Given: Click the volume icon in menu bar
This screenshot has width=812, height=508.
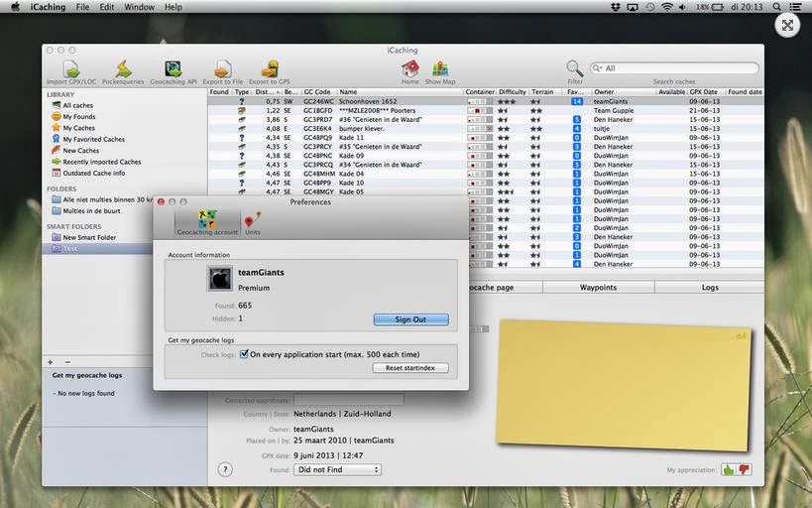Looking at the screenshot, I should tap(682, 7).
